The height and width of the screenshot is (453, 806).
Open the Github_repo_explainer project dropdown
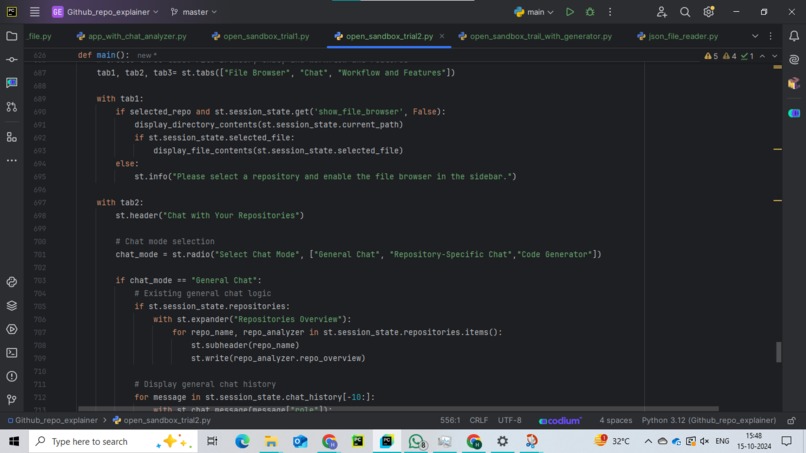pos(105,11)
